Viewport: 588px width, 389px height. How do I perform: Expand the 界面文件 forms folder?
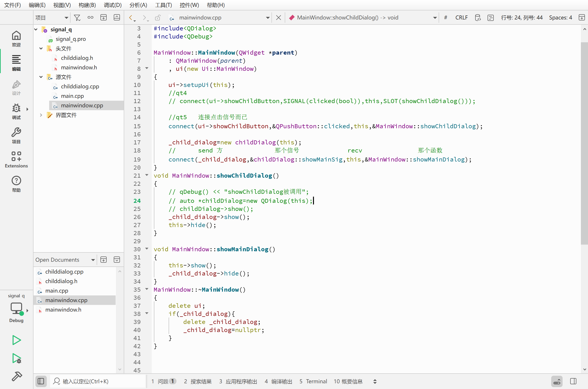pos(41,115)
